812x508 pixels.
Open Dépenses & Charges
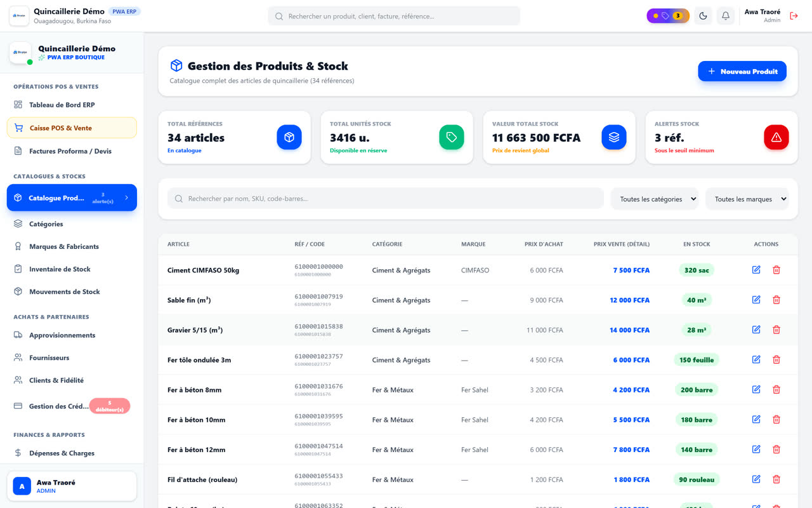72,453
